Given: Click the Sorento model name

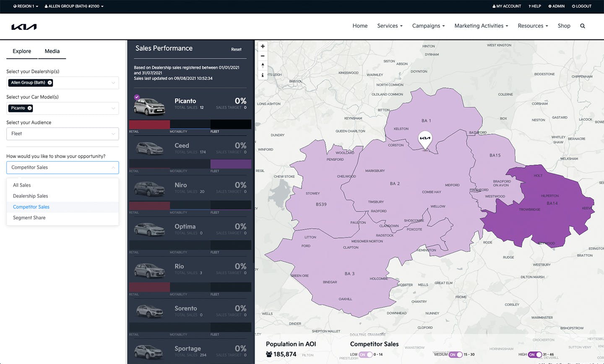Looking at the screenshot, I should coord(185,308).
